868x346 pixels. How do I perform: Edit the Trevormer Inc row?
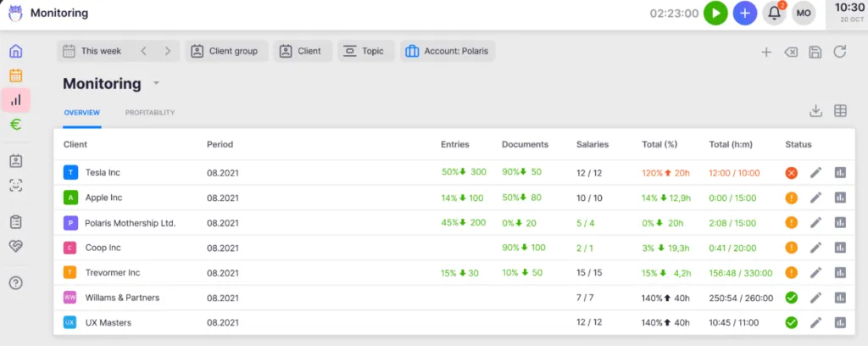coord(815,272)
